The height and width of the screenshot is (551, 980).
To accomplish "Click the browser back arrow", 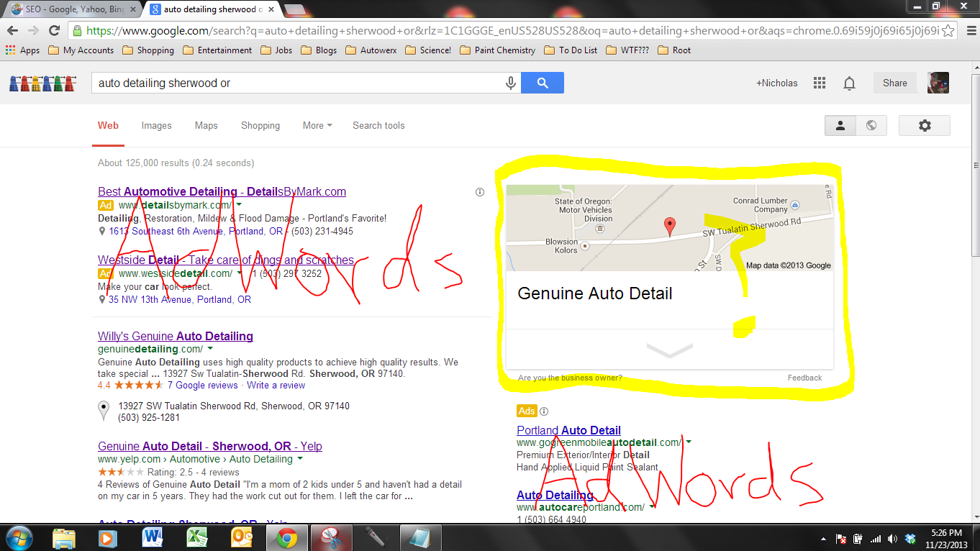I will (13, 31).
